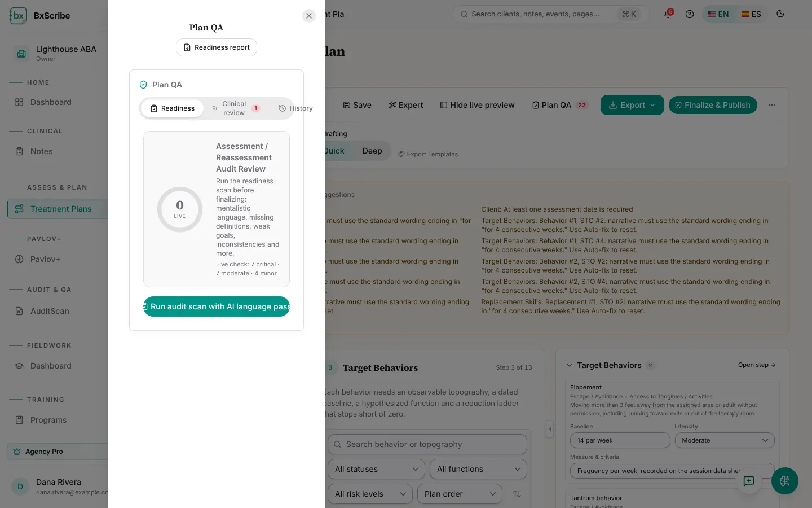Collapse the Target Behaviors preview section
Viewport: 812px width, 508px height.
[x=570, y=365]
